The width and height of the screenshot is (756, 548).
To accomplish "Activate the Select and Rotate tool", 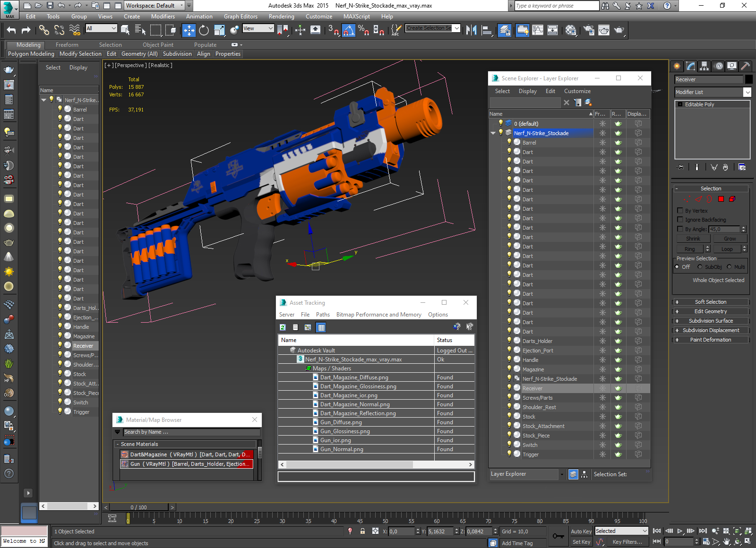I will 204,30.
